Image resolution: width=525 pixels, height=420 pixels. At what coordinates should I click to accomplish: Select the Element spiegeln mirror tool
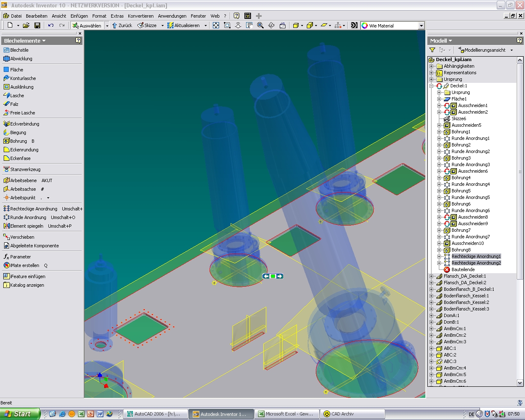tap(26, 226)
